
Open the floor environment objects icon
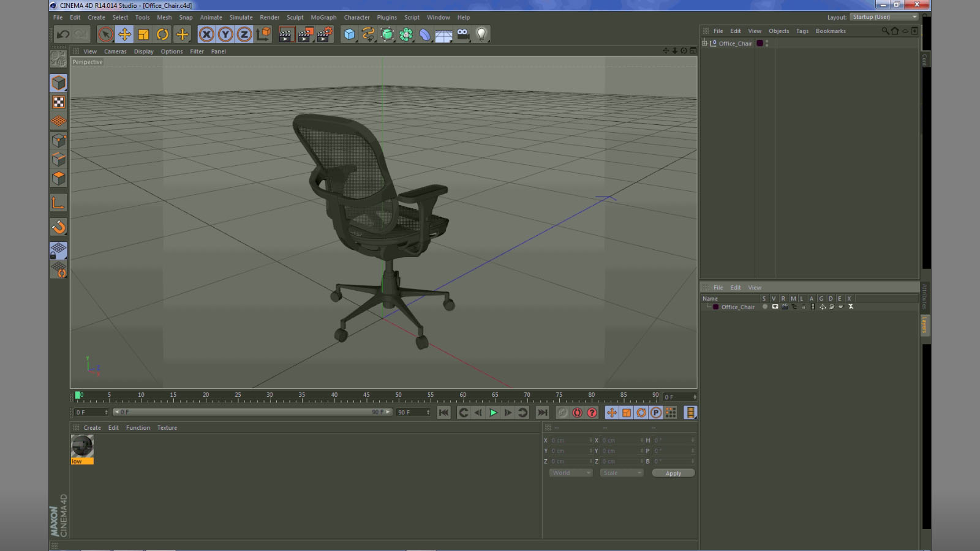[443, 34]
